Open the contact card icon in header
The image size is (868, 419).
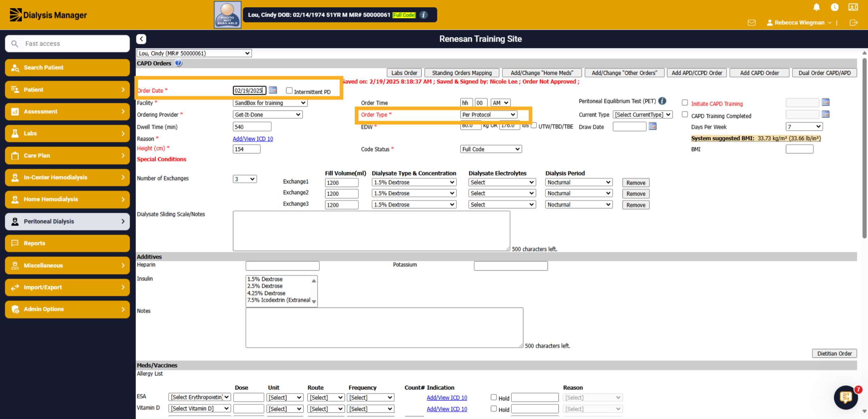tap(853, 7)
